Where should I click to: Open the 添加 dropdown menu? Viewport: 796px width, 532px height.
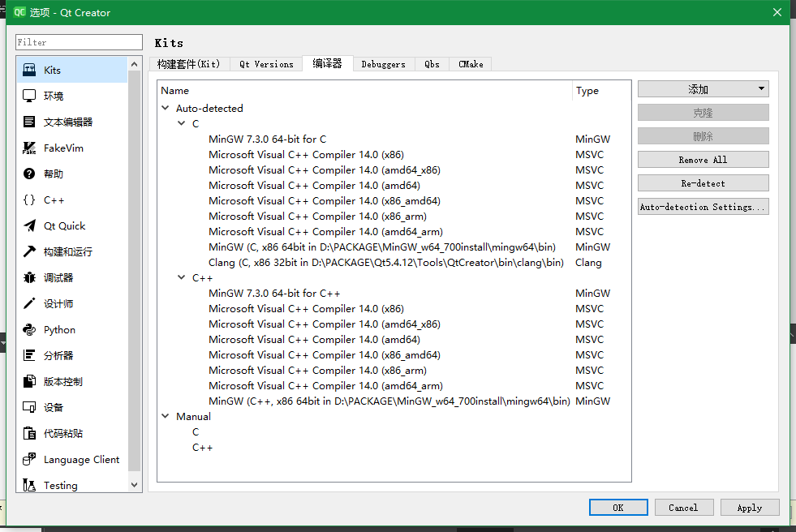point(703,88)
